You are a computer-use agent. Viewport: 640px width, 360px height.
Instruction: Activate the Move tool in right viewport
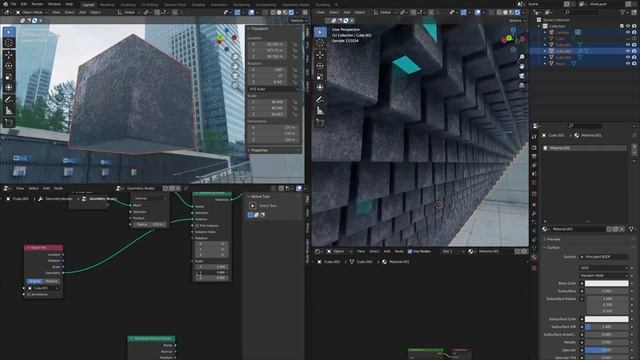coord(320,55)
